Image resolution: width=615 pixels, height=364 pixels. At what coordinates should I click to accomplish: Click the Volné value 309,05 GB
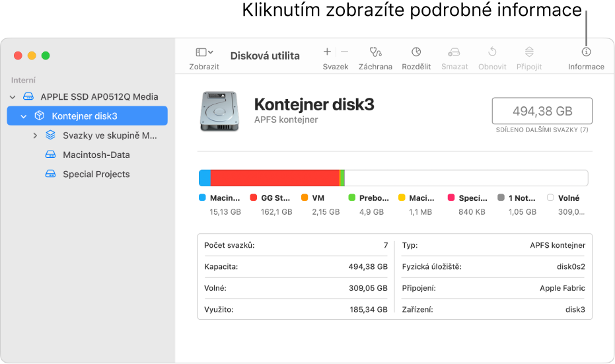click(x=368, y=288)
